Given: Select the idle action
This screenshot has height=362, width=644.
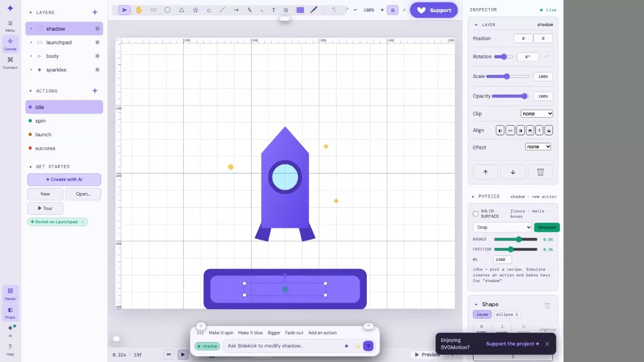Looking at the screenshot, I should pyautogui.click(x=64, y=107).
